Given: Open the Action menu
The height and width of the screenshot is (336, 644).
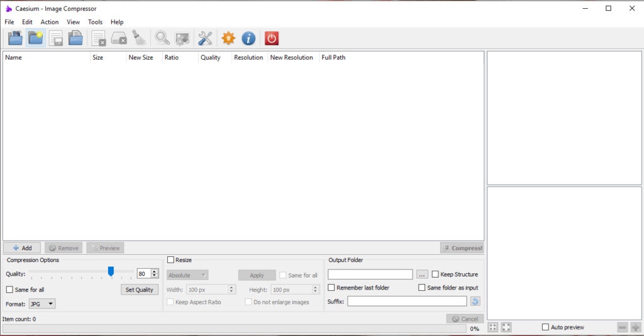Looking at the screenshot, I should pyautogui.click(x=50, y=22).
